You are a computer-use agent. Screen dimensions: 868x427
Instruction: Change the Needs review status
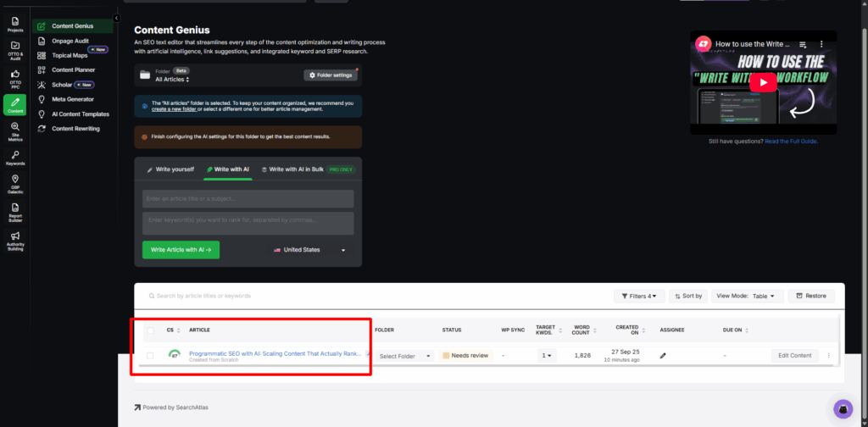(x=465, y=356)
